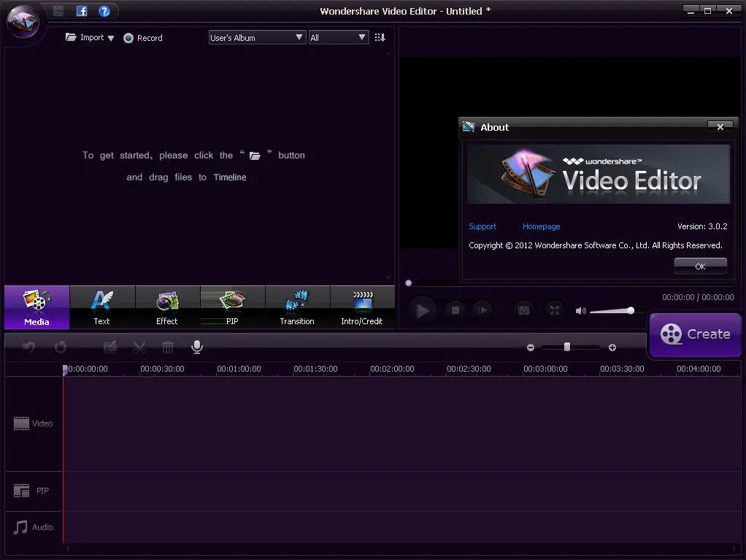Viewport: 746px width, 560px height.
Task: Open the Effect tab
Action: (167, 307)
